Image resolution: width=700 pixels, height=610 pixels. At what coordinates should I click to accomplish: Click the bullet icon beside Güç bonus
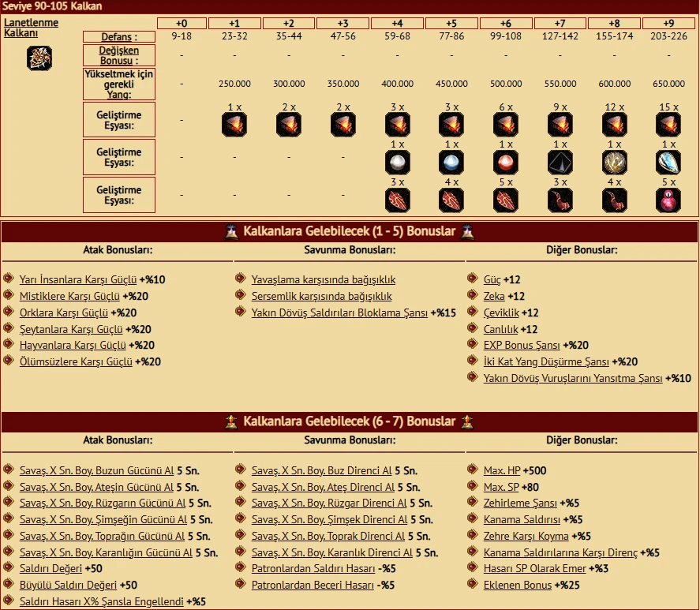click(473, 279)
